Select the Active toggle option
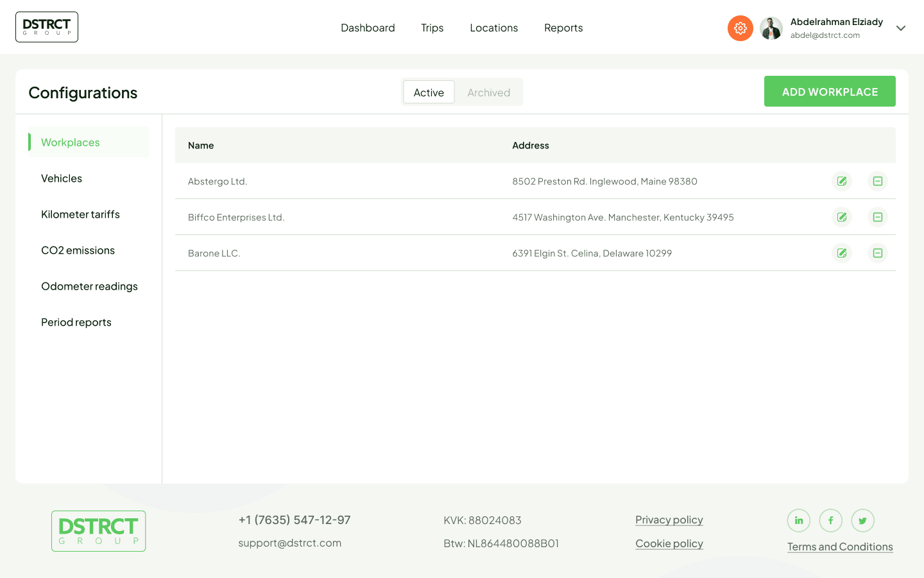Image resolution: width=924 pixels, height=578 pixels. click(429, 92)
